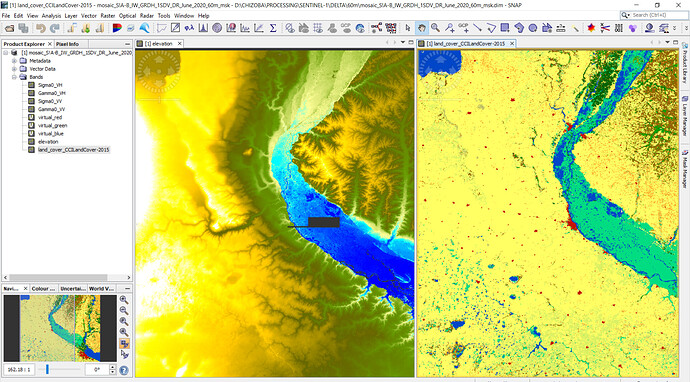This screenshot has height=382, width=690.
Task: Switch to the Pixel Info tab
Action: pos(67,44)
